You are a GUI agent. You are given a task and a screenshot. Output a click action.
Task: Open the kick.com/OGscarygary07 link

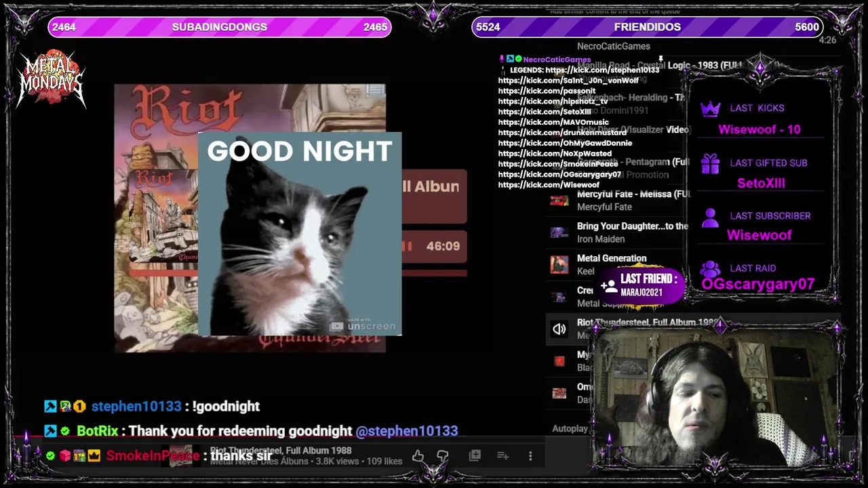(559, 174)
